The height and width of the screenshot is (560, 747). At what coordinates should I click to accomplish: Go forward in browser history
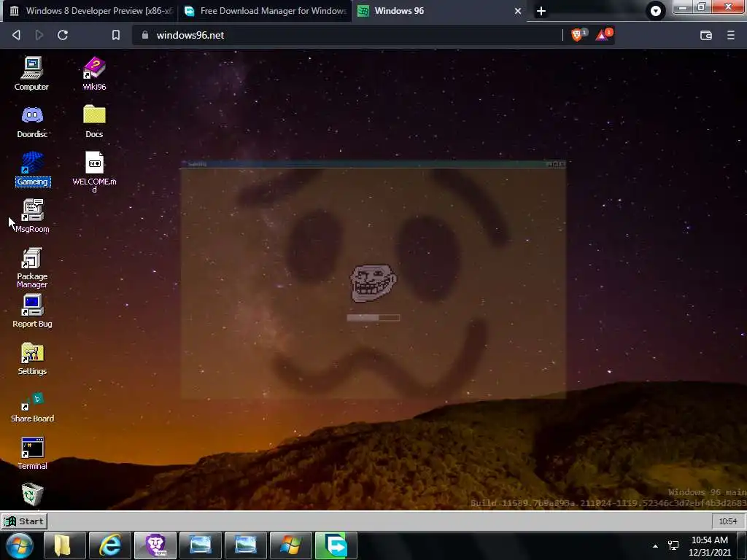click(x=39, y=35)
